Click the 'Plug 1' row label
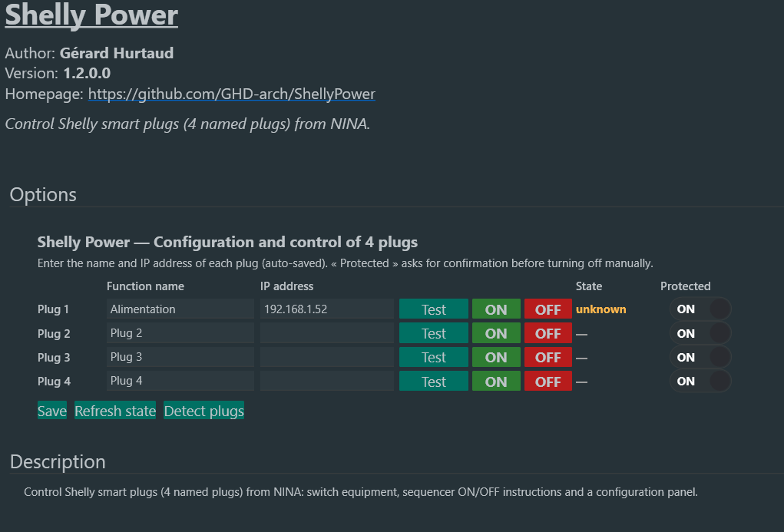This screenshot has width=784, height=532. (x=53, y=309)
